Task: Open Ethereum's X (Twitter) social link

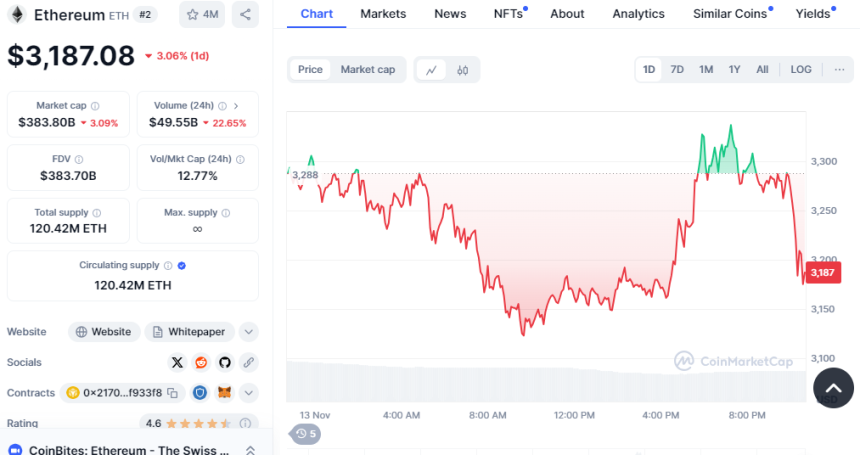Action: (x=178, y=362)
